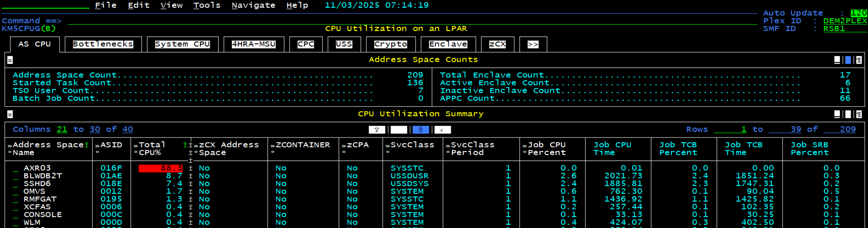Close the Address Space Counts subpanel
The image size is (868, 228).
(10, 60)
